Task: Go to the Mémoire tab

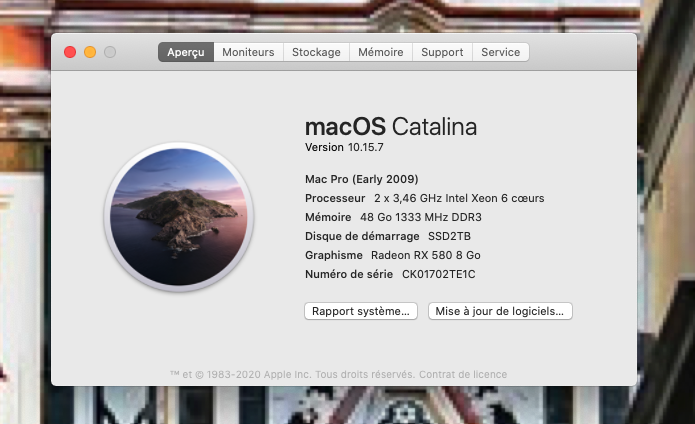Action: [x=381, y=52]
